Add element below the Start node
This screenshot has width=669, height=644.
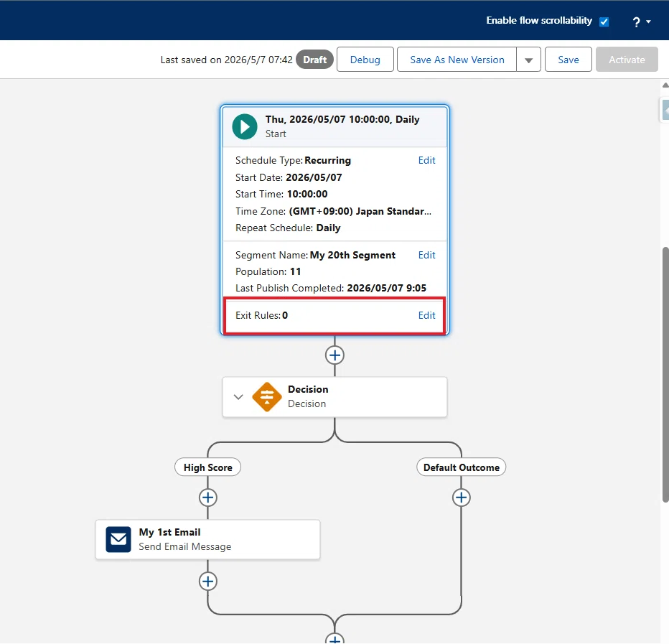tap(335, 355)
